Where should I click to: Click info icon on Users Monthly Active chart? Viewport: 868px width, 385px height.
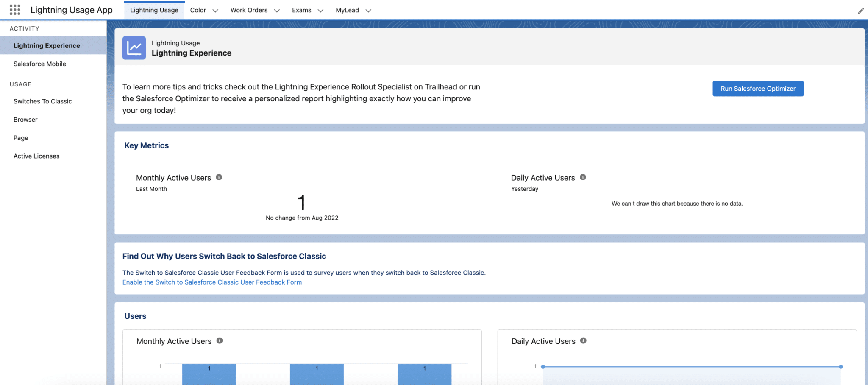pyautogui.click(x=220, y=340)
